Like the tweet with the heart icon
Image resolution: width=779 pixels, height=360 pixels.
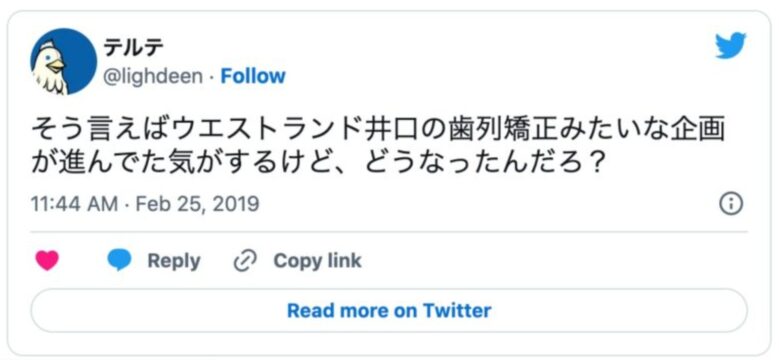click(47, 260)
